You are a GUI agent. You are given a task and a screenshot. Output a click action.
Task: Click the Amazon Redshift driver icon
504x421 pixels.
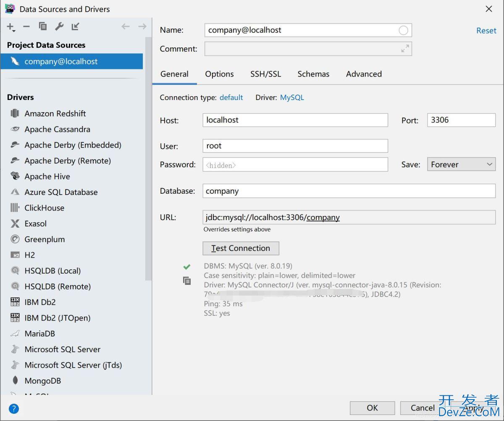coord(15,113)
